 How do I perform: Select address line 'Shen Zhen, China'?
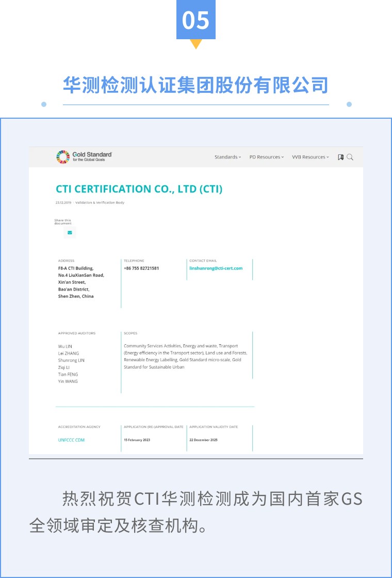[76, 296]
